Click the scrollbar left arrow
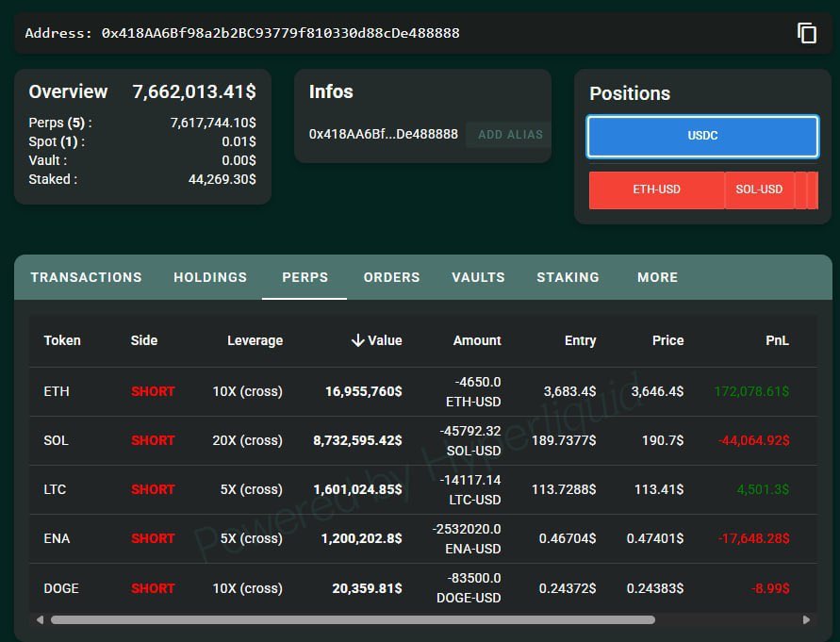Screen dimensions: 840x642 click(41, 620)
